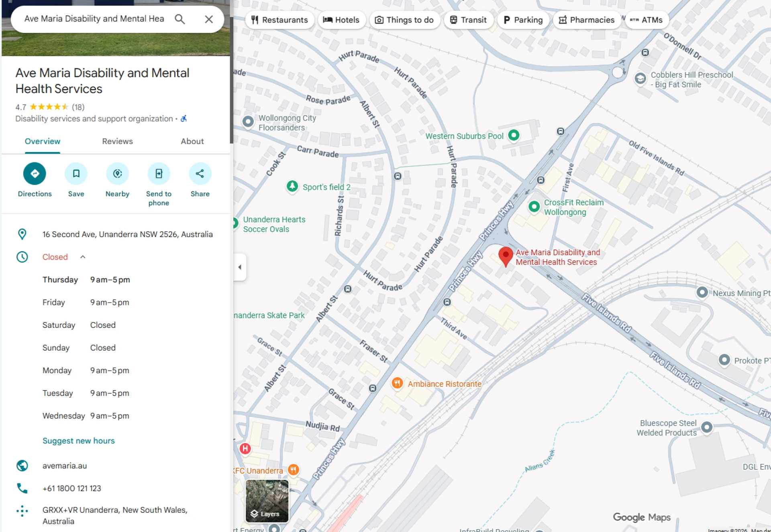The width and height of the screenshot is (771, 532).
Task: Click Send to phone icon
Action: pyautogui.click(x=159, y=174)
